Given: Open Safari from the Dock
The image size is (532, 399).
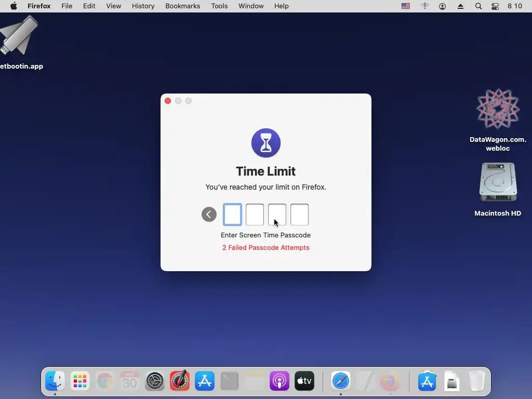Looking at the screenshot, I should [x=340, y=381].
